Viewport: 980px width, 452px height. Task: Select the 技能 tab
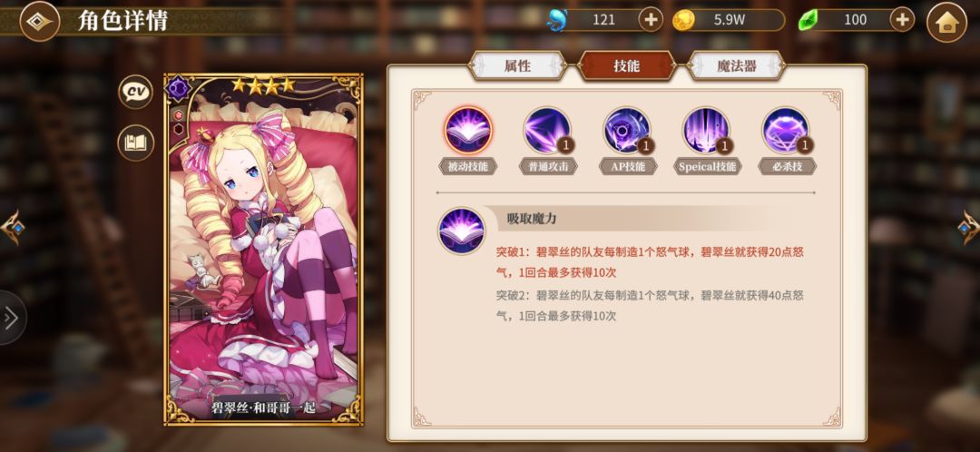click(627, 65)
